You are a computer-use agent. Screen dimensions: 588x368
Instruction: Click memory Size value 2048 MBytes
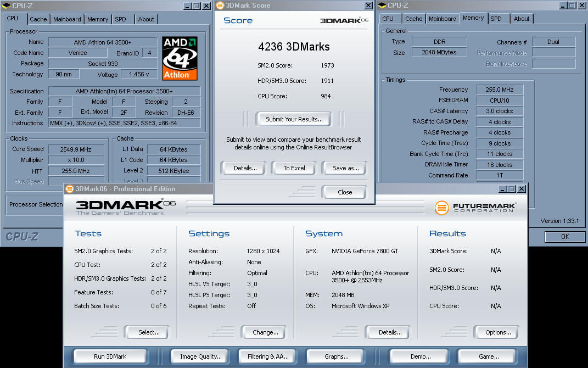click(x=439, y=53)
